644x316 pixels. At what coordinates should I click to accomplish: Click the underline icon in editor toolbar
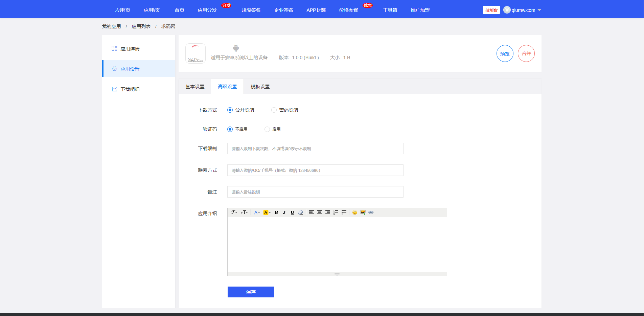coord(292,212)
